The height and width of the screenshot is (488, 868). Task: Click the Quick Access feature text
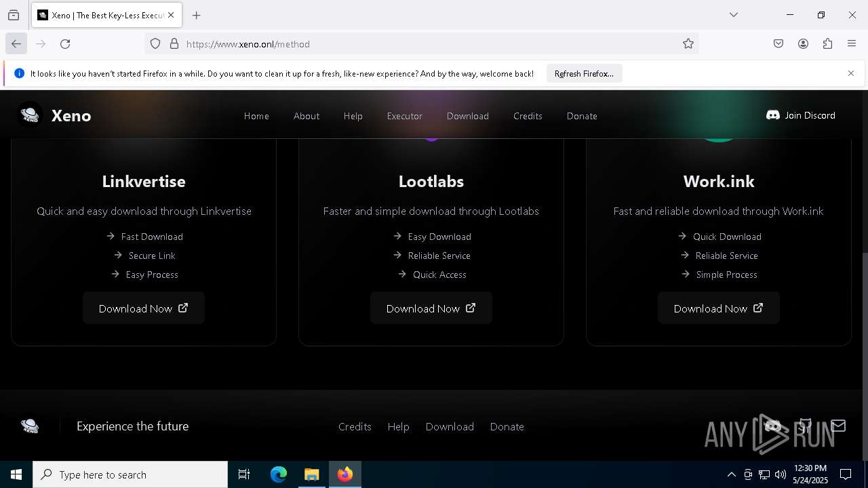click(x=439, y=274)
